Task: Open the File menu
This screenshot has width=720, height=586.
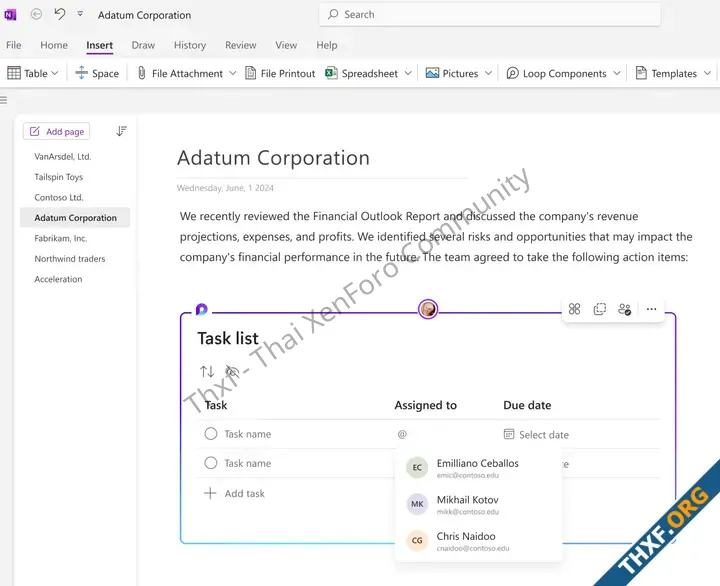Action: coord(13,45)
